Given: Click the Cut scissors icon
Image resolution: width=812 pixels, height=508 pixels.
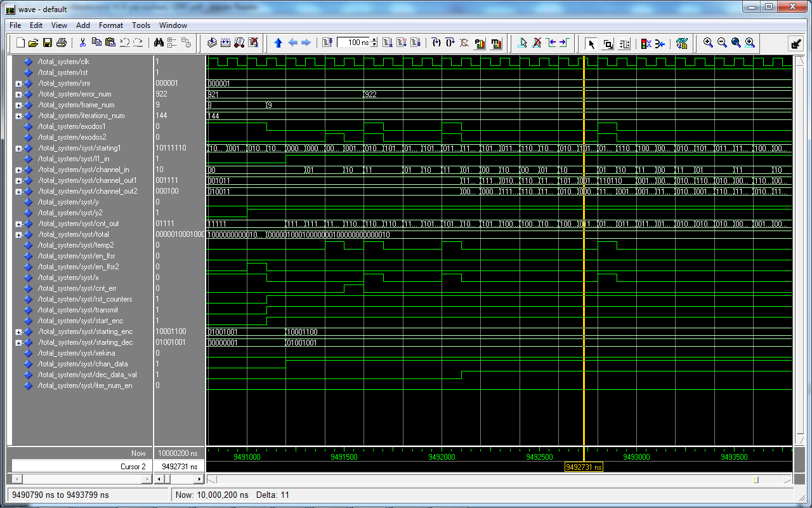Looking at the screenshot, I should pos(82,43).
